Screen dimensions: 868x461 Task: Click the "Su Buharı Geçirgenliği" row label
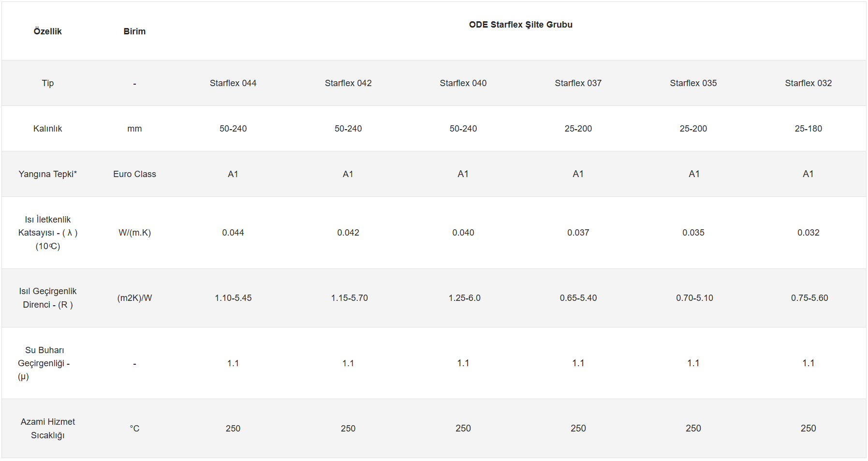click(44, 363)
